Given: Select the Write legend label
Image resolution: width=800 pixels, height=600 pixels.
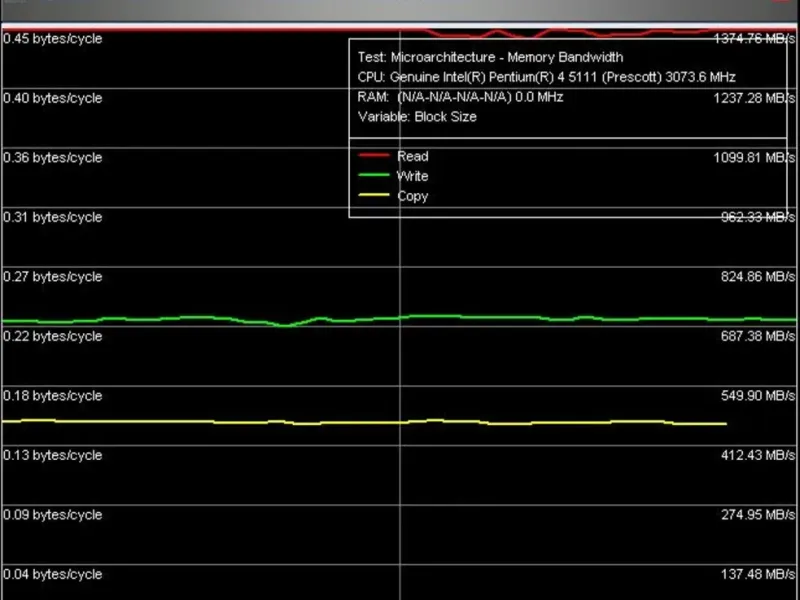Looking at the screenshot, I should pyautogui.click(x=412, y=176).
